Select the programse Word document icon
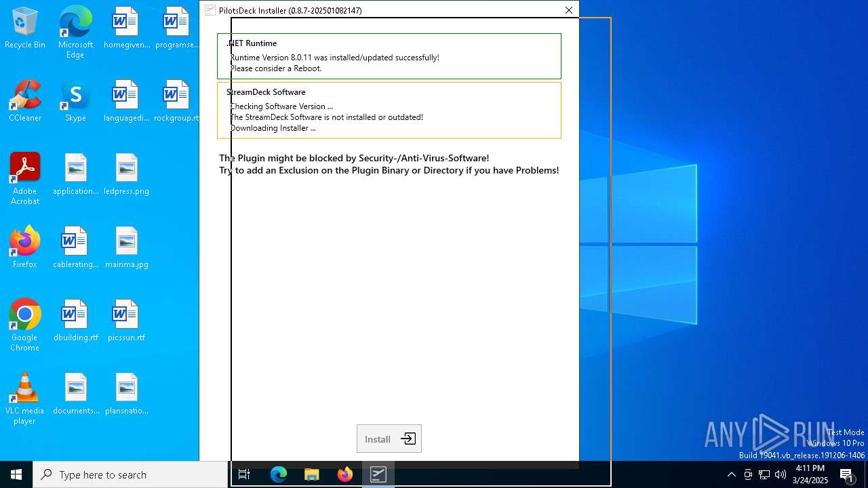Image resolution: width=868 pixels, height=488 pixels. (x=176, y=28)
